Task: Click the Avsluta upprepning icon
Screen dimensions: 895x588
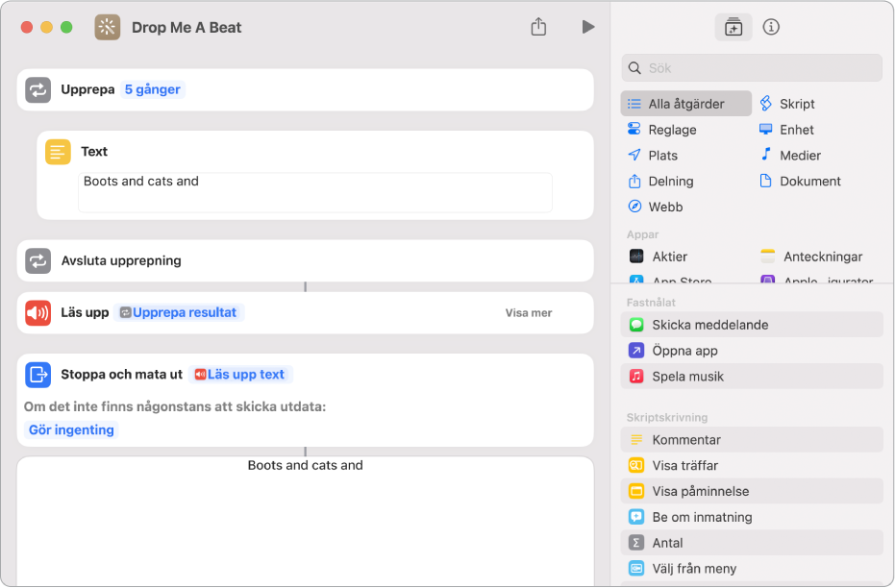Action: [37, 260]
